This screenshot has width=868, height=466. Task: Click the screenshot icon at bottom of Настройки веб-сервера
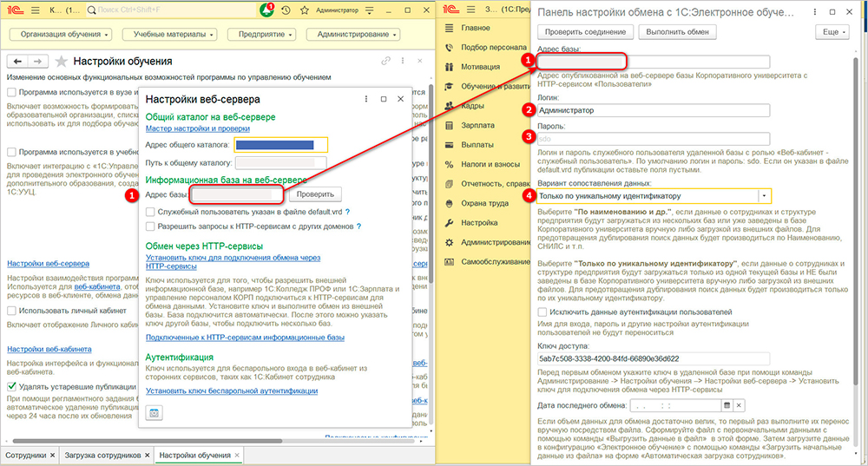pyautogui.click(x=154, y=413)
